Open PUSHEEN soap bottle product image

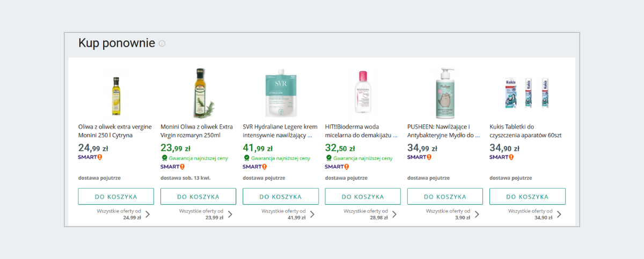point(444,93)
